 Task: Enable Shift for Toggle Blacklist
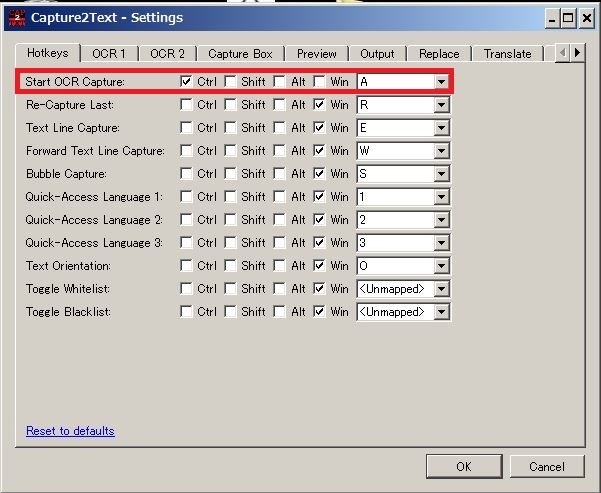pos(230,311)
